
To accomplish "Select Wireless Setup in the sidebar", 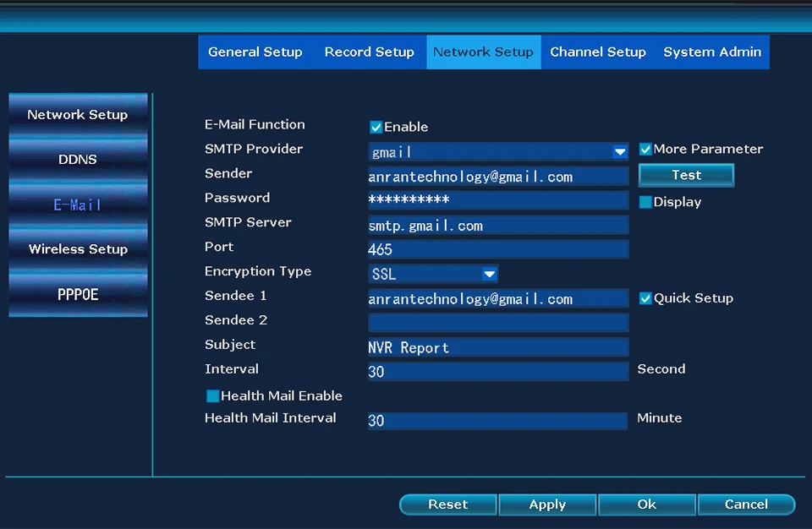I will 78,249.
